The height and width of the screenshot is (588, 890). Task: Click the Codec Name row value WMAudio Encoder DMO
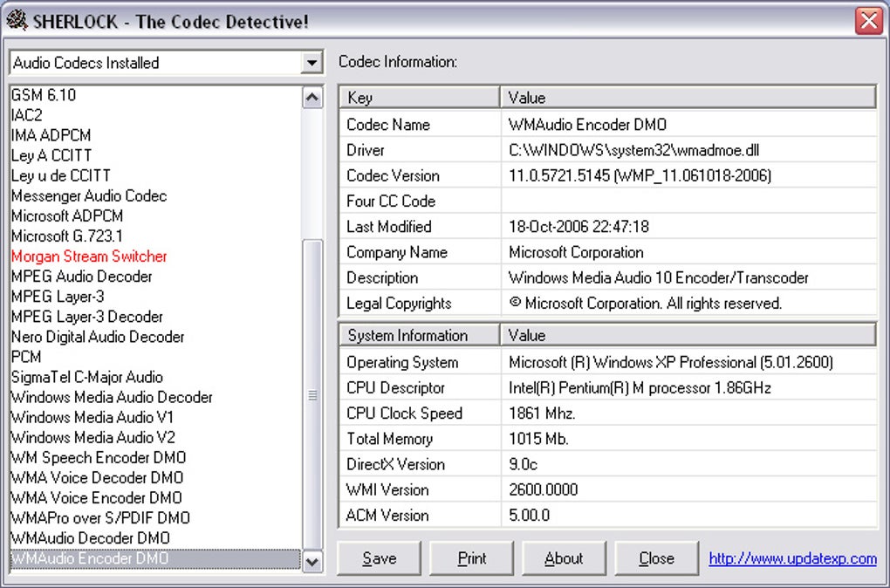pyautogui.click(x=587, y=124)
